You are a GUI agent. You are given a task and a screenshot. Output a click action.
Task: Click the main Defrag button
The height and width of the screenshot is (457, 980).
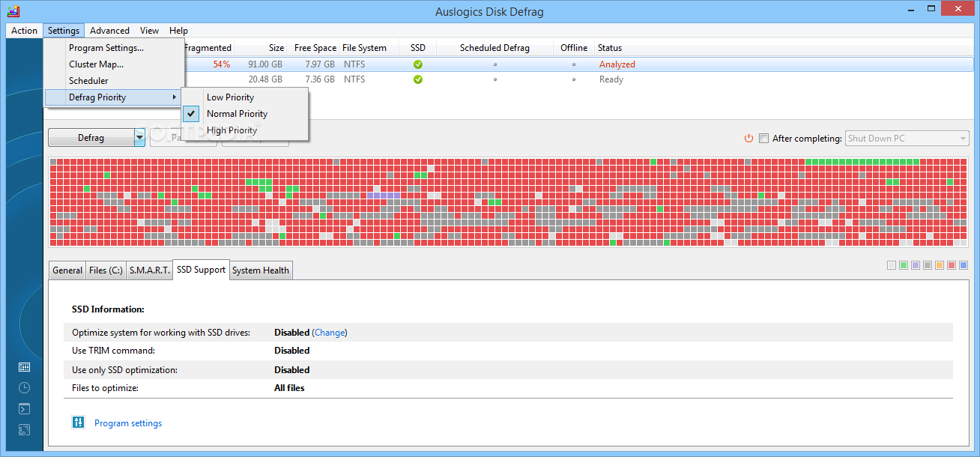(x=91, y=138)
